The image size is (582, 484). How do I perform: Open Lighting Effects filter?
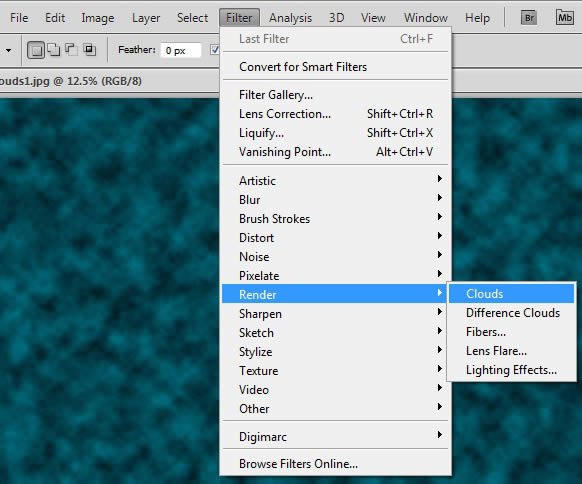coord(511,370)
